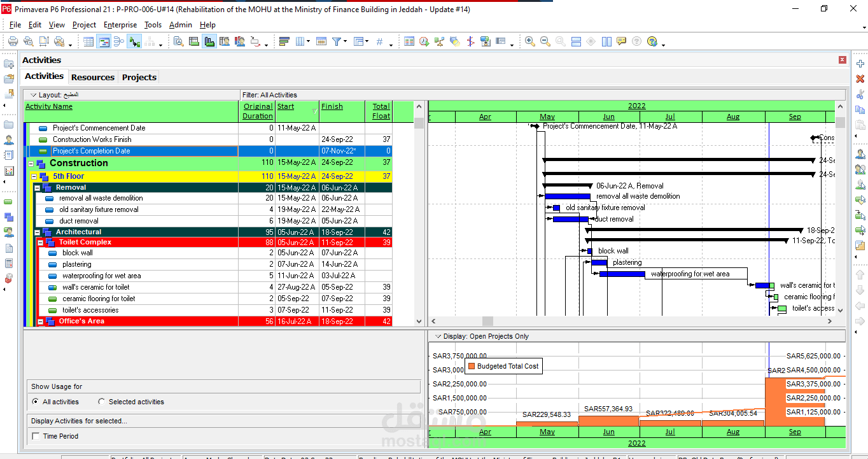Click the Zoom Out magnifier icon
Image resolution: width=868 pixels, height=459 pixels.
[x=545, y=41]
